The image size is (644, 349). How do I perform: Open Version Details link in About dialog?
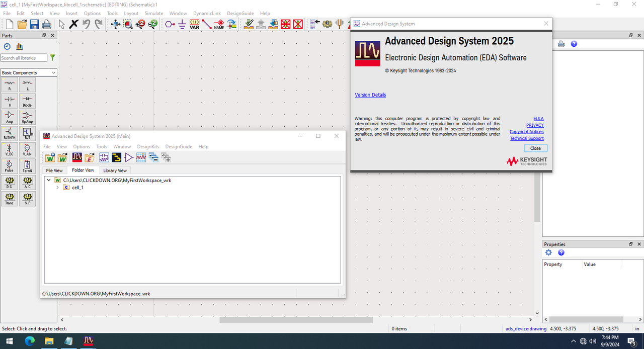pos(370,95)
